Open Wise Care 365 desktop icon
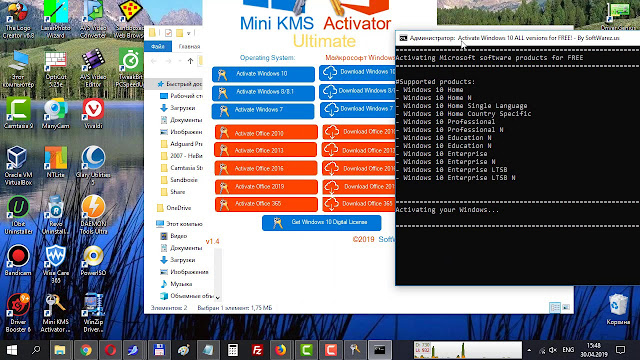The height and width of the screenshot is (360, 640). [56, 264]
